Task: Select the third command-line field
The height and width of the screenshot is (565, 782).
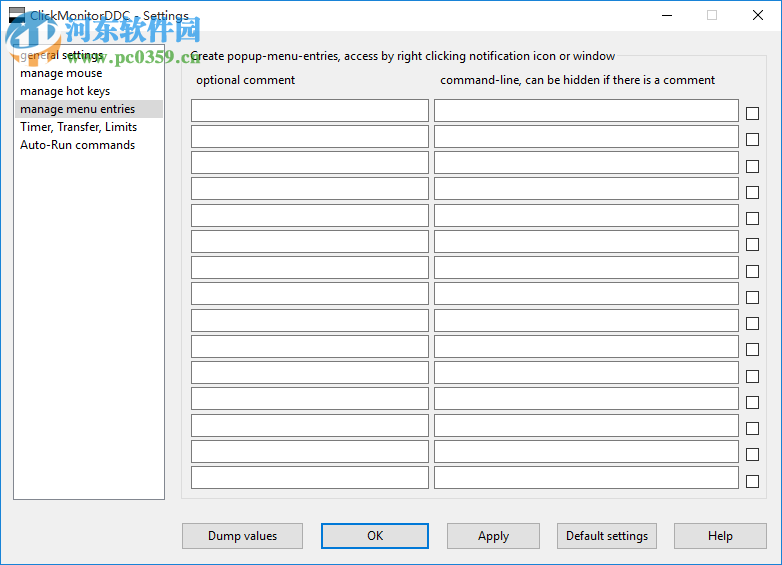Action: tap(586, 163)
